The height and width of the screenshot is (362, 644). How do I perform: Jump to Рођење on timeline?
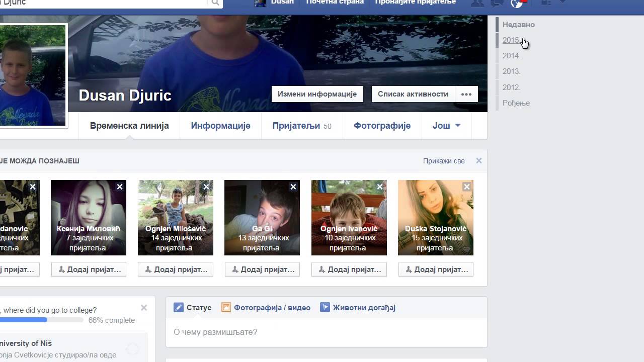516,103
